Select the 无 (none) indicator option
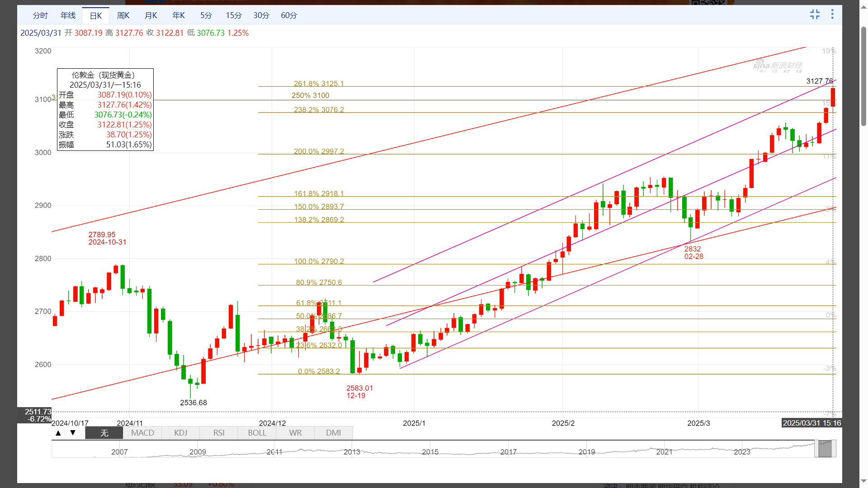This screenshot has width=868, height=488. (104, 433)
